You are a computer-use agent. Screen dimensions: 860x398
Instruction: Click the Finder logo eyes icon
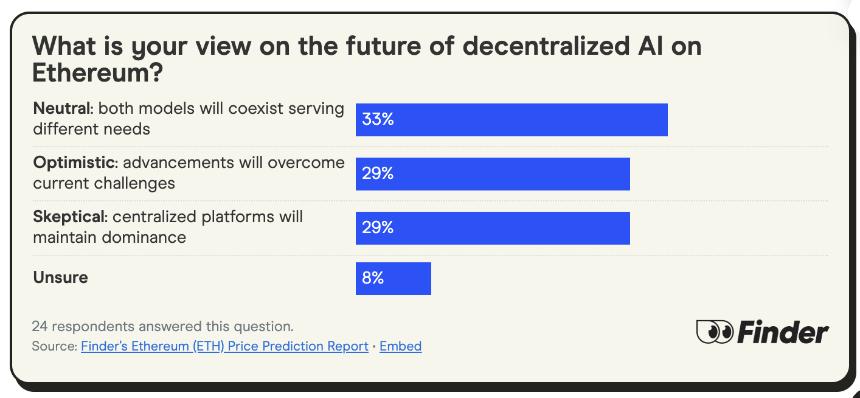(x=714, y=332)
